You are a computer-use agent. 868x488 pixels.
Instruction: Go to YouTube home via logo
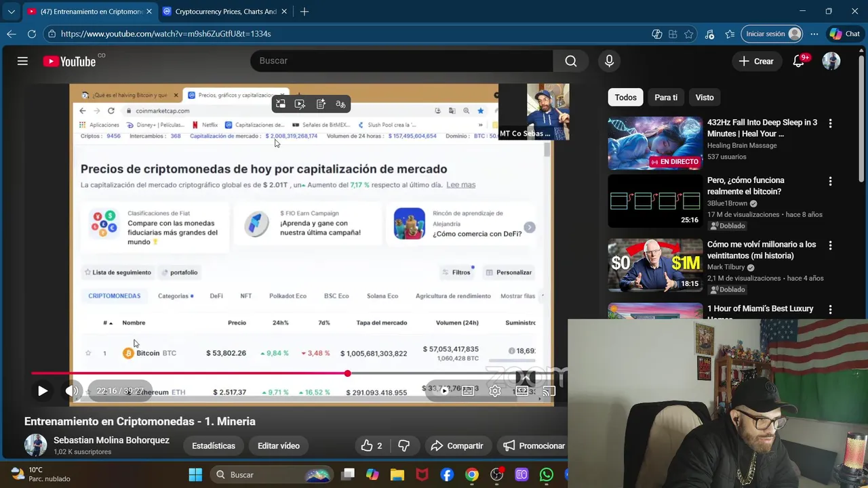(69, 61)
